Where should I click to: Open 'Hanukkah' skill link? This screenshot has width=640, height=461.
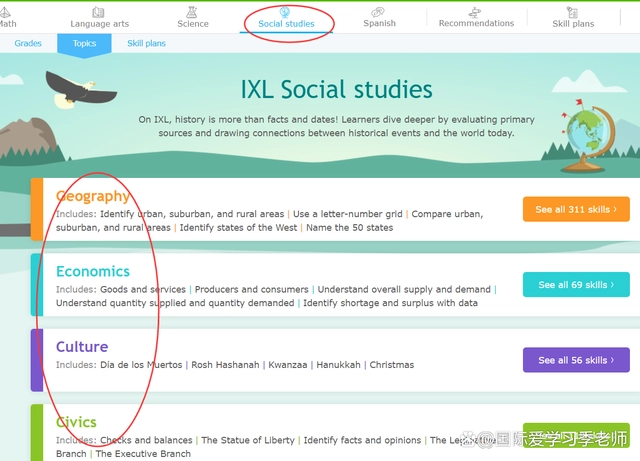[x=338, y=365]
